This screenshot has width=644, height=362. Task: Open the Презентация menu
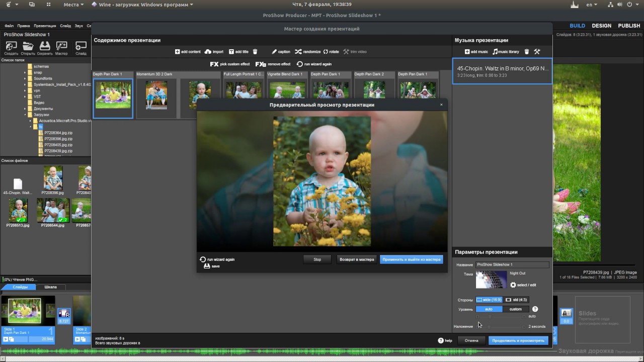[45, 26]
